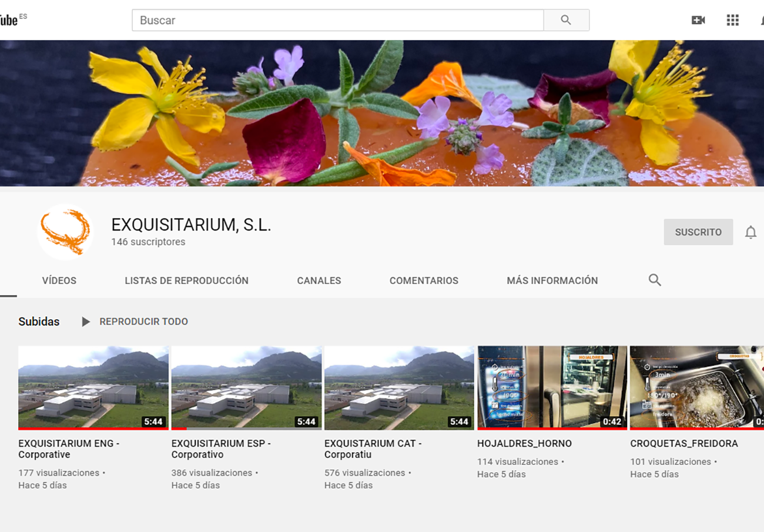Toggle the SUSCRITO subscription button
This screenshot has width=764, height=532.
(698, 232)
